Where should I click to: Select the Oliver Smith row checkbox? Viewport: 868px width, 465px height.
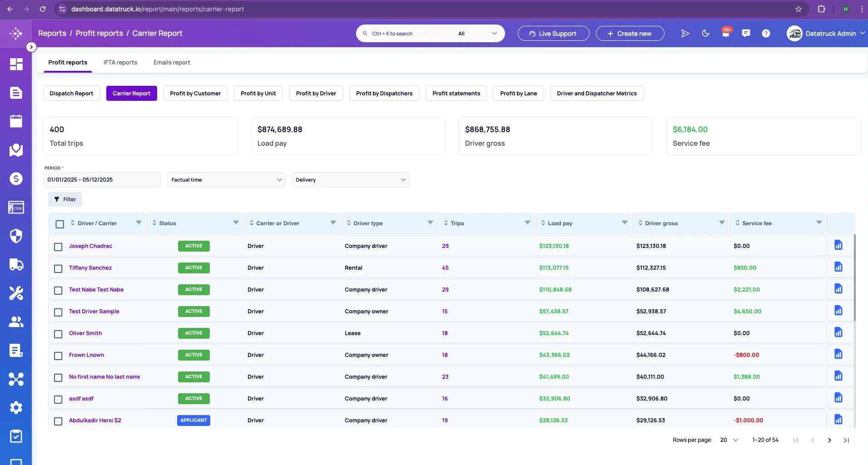click(58, 334)
